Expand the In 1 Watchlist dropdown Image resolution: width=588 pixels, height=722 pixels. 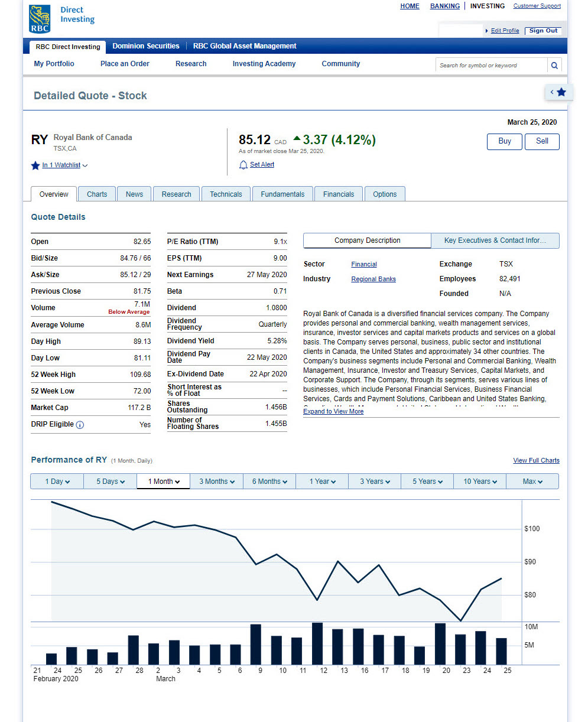point(64,165)
